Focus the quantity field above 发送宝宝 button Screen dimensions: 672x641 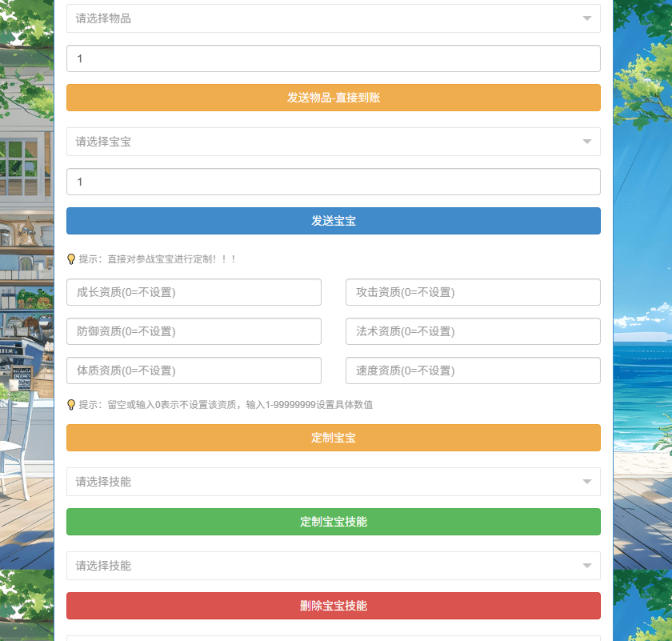(333, 182)
